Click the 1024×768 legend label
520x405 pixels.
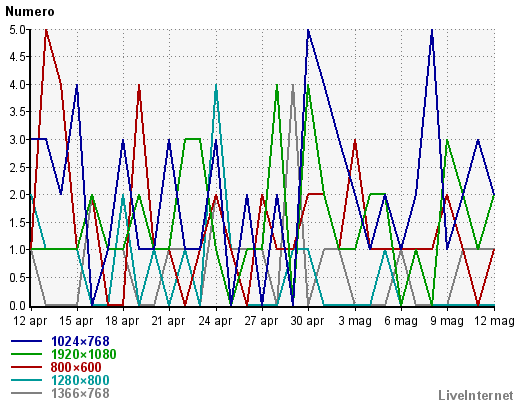coord(80,341)
